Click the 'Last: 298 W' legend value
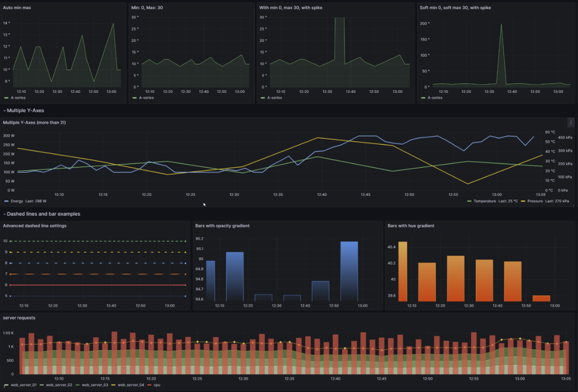The image size is (578, 392). [36, 201]
